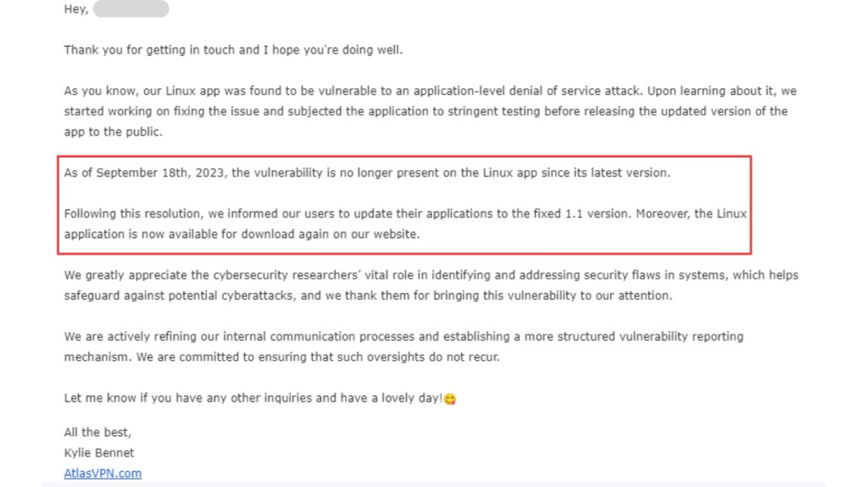Select the blurred recipient name after "Hey,"

pos(131,8)
